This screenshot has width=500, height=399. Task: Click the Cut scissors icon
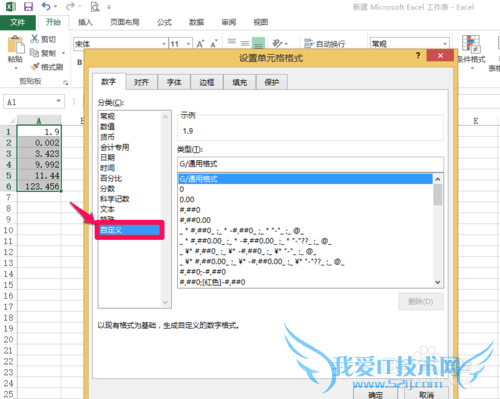[x=34, y=39]
